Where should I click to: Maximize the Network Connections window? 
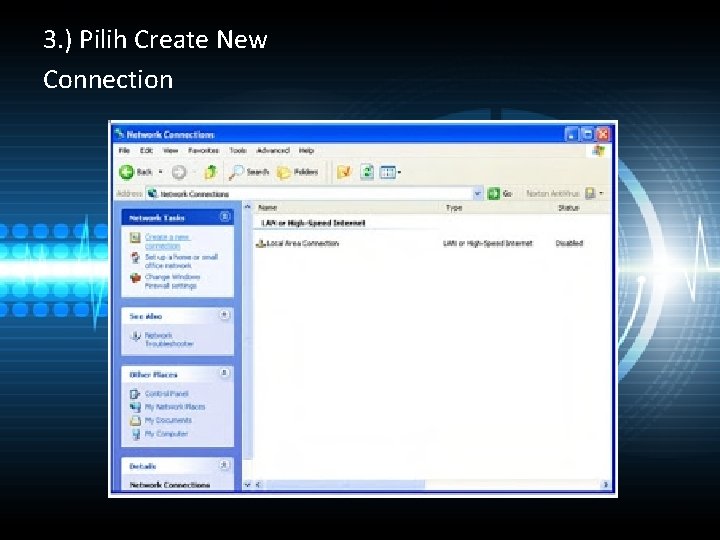587,134
